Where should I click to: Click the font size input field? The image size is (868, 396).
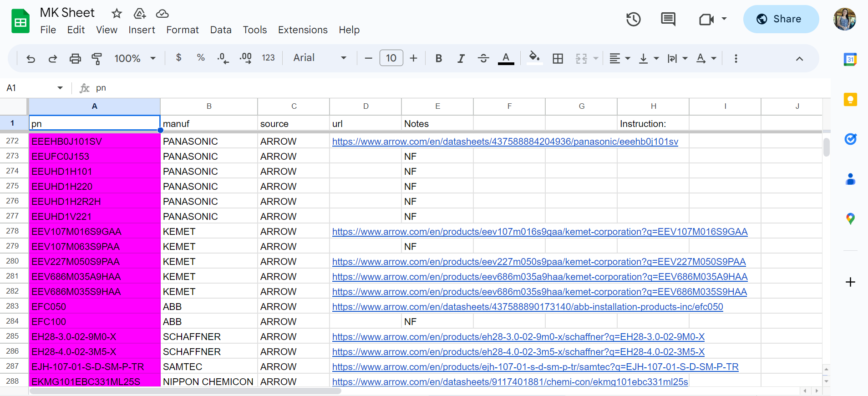click(391, 58)
